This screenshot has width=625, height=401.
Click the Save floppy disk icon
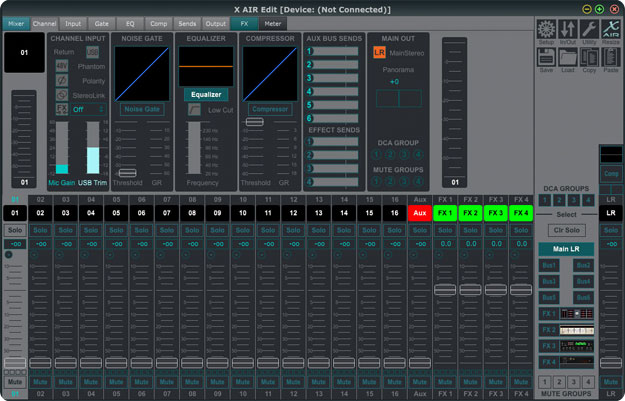click(546, 57)
